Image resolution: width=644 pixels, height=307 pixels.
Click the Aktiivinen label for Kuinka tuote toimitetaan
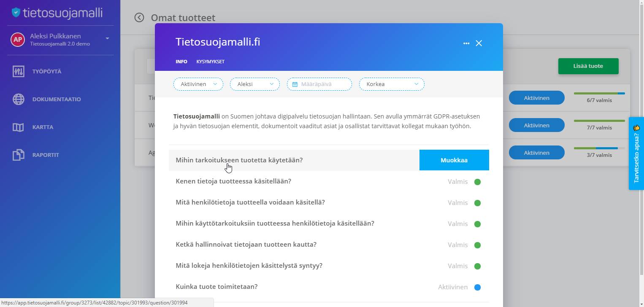[453, 287]
